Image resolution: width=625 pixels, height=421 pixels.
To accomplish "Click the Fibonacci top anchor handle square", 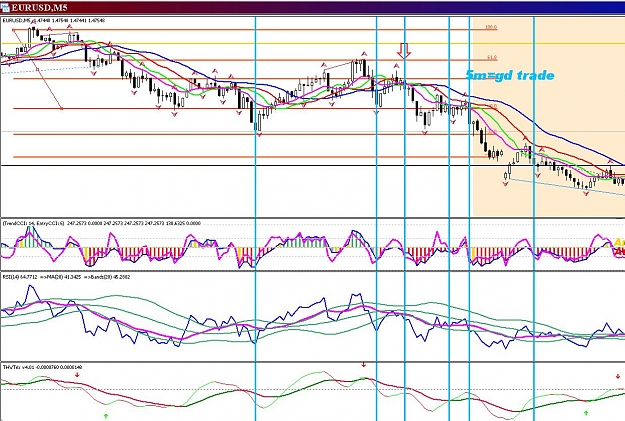I will (14, 30).
